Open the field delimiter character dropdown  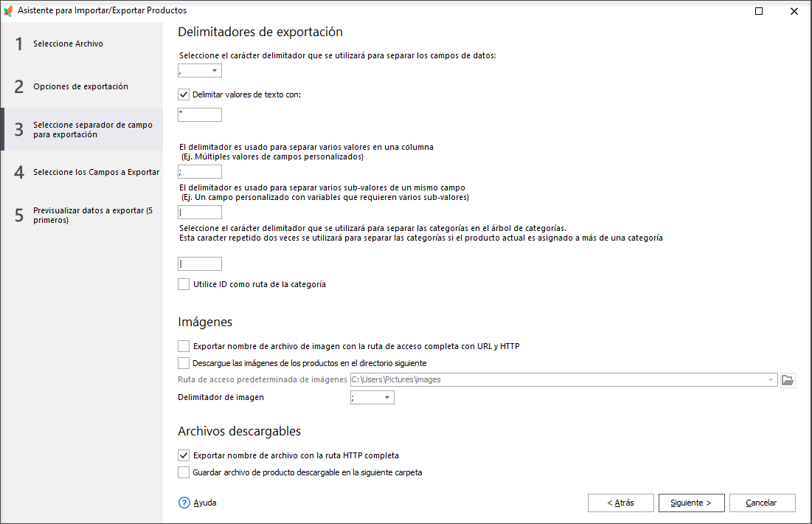[215, 71]
